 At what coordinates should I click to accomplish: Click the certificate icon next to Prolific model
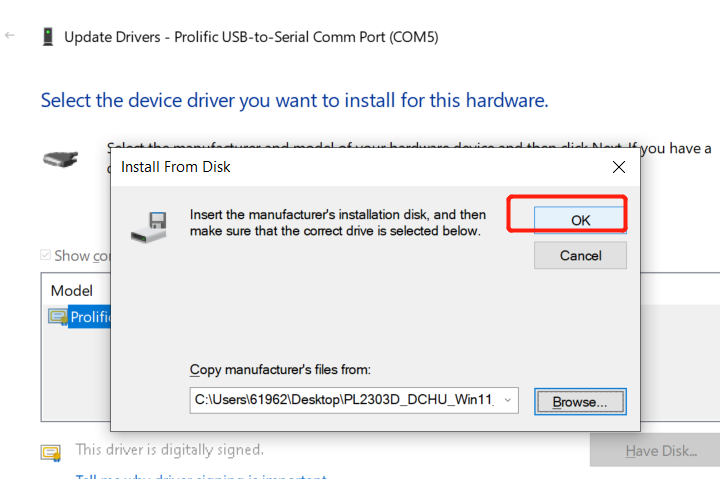(x=58, y=317)
